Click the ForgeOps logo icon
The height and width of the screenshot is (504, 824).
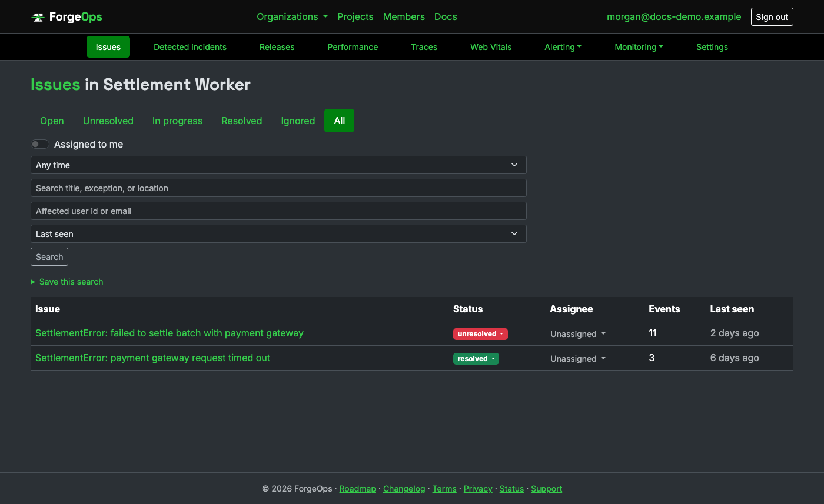(38, 17)
